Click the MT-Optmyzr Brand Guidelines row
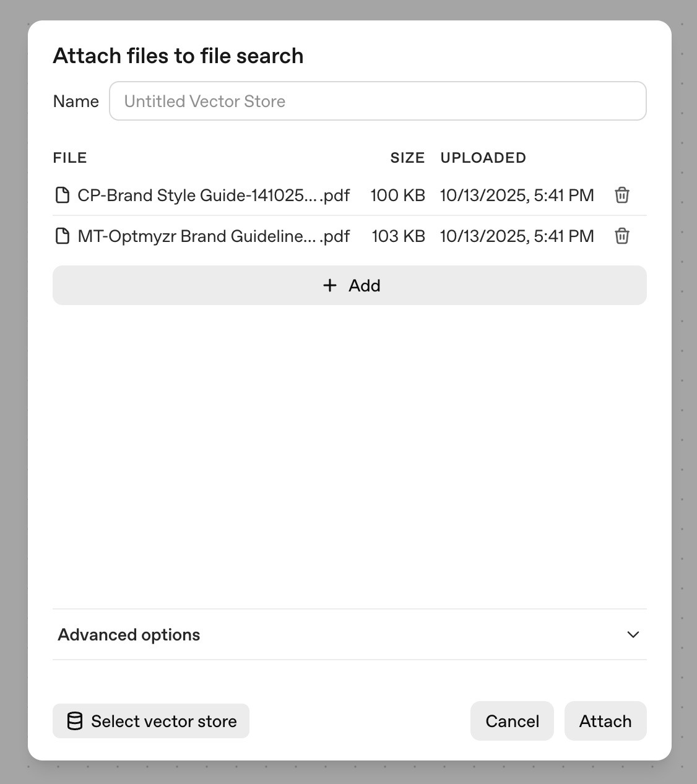Viewport: 697px width, 784px height. point(214,236)
